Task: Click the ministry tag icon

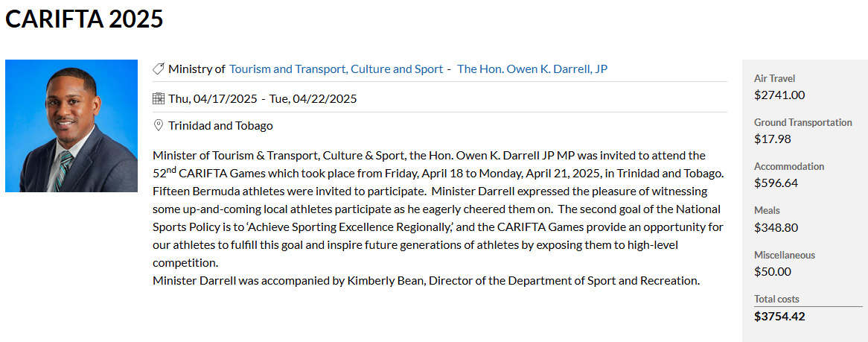Action: tap(159, 69)
